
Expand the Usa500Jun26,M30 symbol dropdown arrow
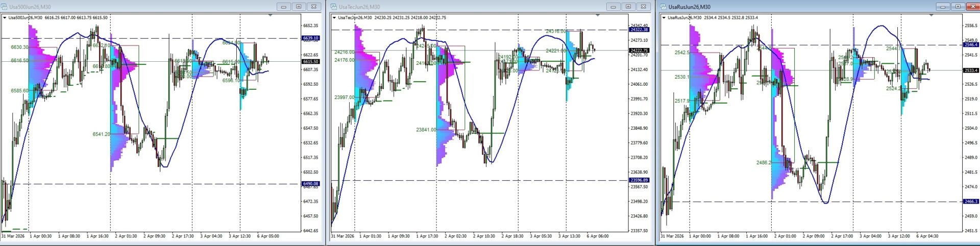pos(5,17)
